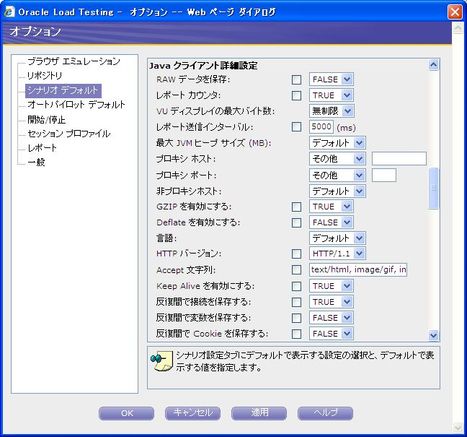Select オートパイロット デフォルト in the tree
The width and height of the screenshot is (467, 437).
76,105
